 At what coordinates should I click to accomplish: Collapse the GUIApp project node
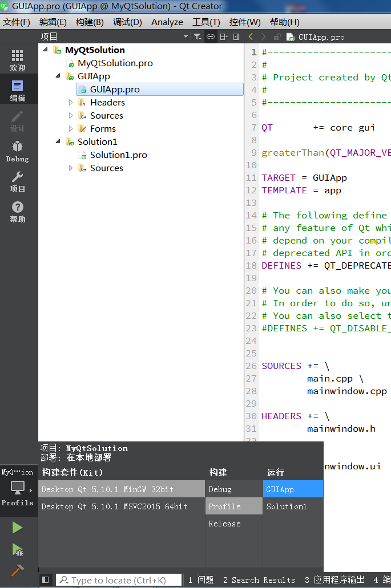tap(58, 76)
